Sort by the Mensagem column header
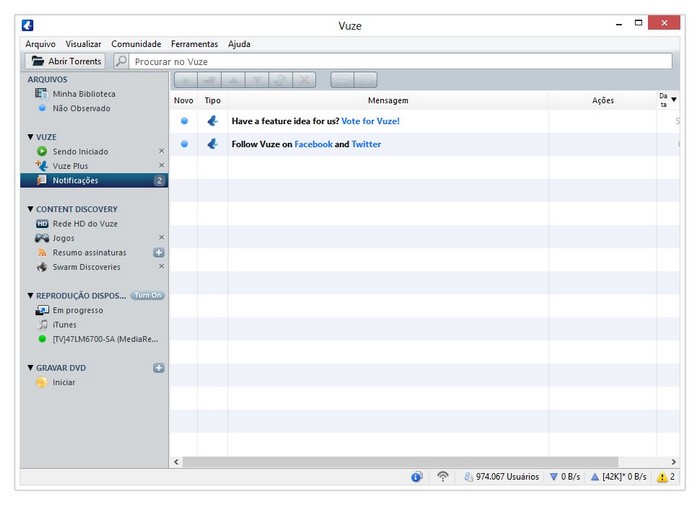 pyautogui.click(x=388, y=100)
